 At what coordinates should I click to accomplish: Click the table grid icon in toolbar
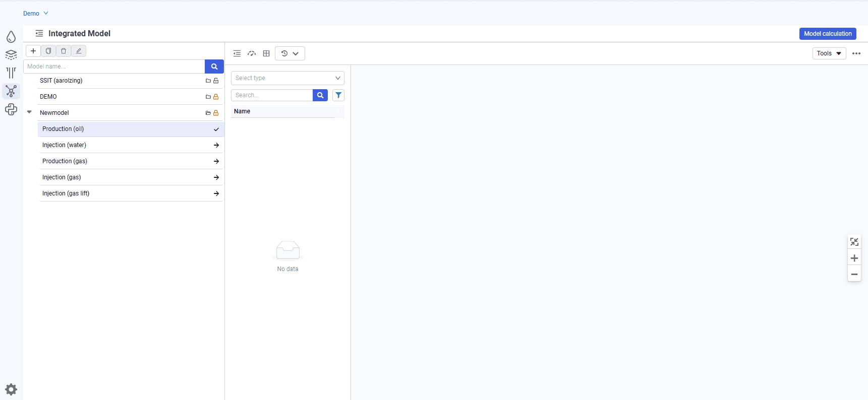(x=266, y=53)
